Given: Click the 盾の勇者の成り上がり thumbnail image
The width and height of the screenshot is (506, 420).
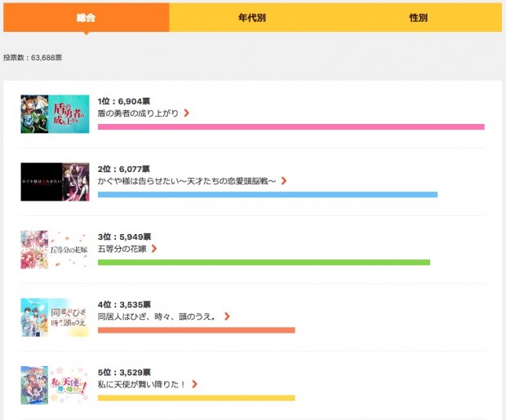Looking at the screenshot, I should 44,114.
